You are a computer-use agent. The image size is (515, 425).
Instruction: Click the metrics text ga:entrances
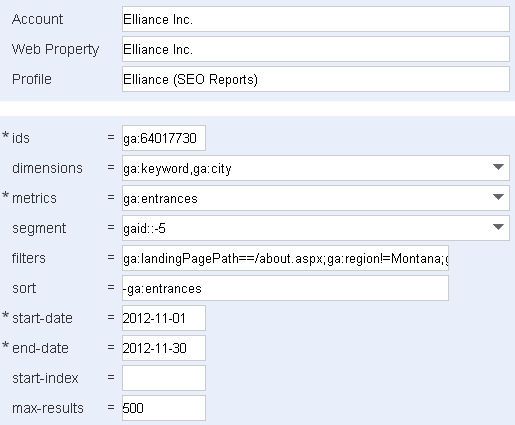[160, 198]
